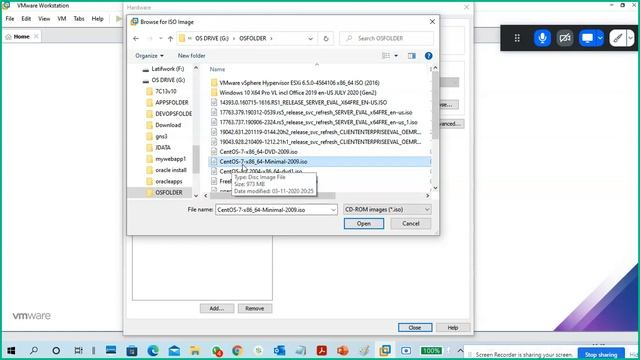
Task: Click Remove in Hardware window
Action: 255,309
